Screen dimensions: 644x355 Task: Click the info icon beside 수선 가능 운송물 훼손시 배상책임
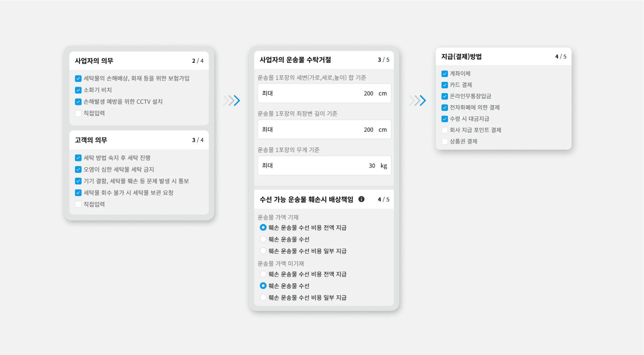(361, 199)
